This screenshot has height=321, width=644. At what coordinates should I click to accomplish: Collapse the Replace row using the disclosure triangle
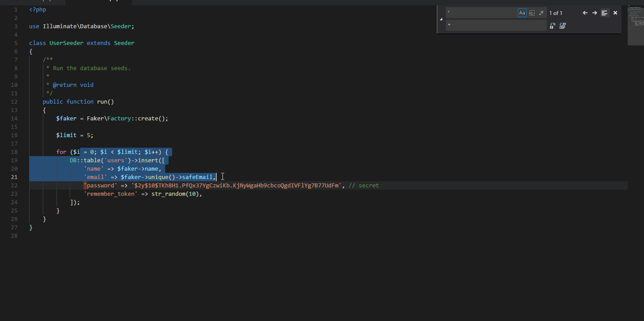(440, 19)
